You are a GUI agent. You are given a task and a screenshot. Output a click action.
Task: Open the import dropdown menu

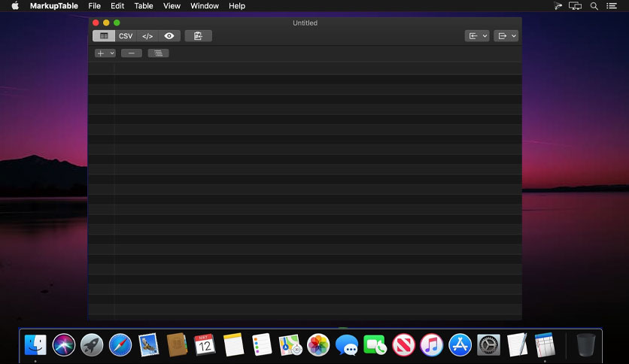tap(477, 36)
